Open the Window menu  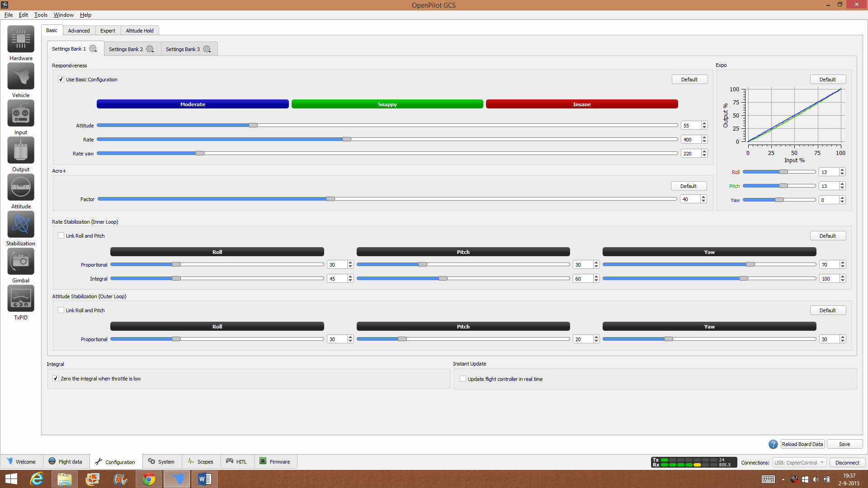click(x=63, y=15)
